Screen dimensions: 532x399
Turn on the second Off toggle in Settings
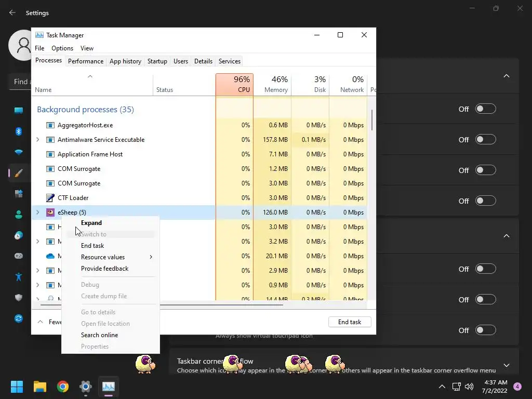pos(486,139)
